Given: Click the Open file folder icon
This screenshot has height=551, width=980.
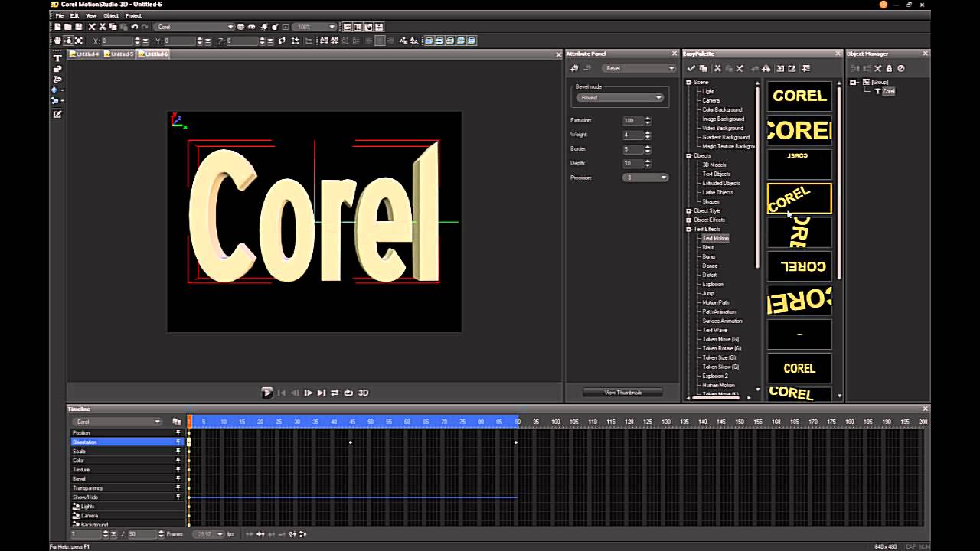Looking at the screenshot, I should pos(68,27).
